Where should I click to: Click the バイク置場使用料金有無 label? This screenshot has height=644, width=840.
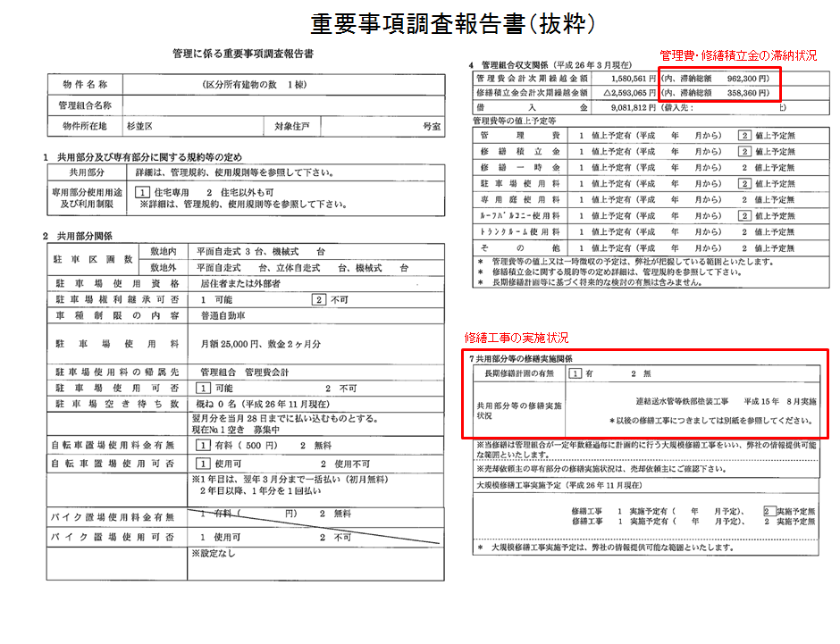tap(113, 517)
